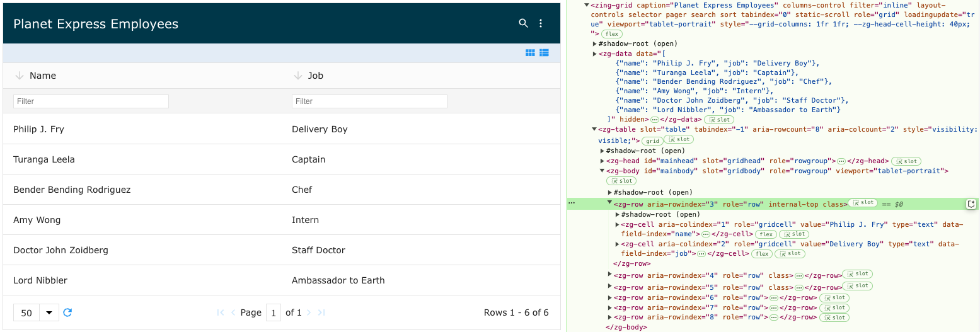The image size is (980, 332).
Task: Select the Staff Doctor cell
Action: 421,250
